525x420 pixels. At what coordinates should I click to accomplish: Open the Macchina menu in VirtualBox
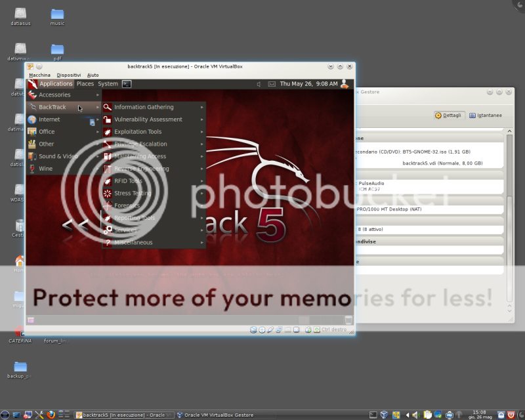tap(39, 75)
